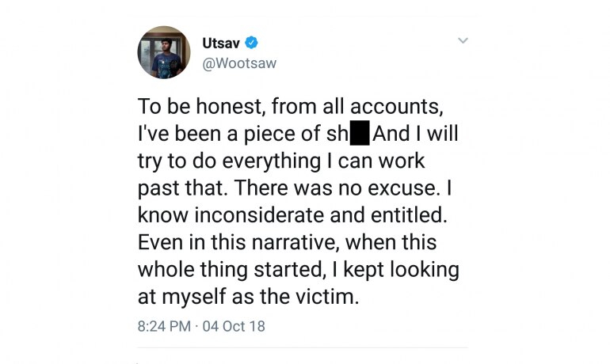Screen dimensions: 610x364
Task: Click the blue verified badge
Action: pos(251,43)
